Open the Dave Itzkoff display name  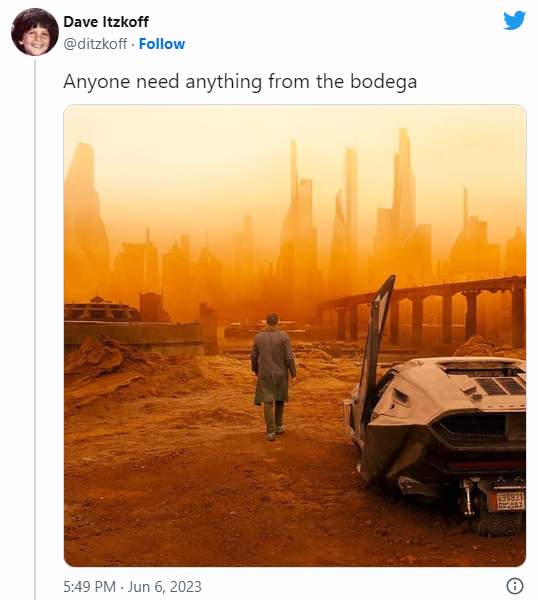tap(106, 22)
